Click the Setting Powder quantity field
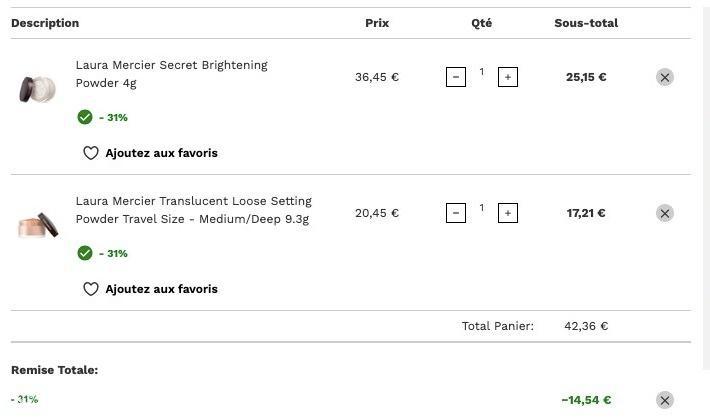 [x=482, y=207]
